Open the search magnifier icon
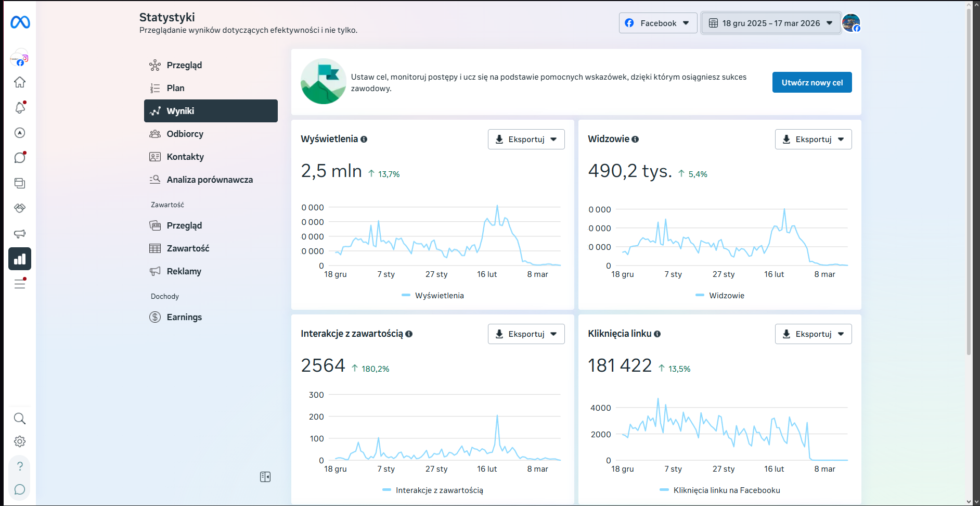980x506 pixels. click(20, 419)
